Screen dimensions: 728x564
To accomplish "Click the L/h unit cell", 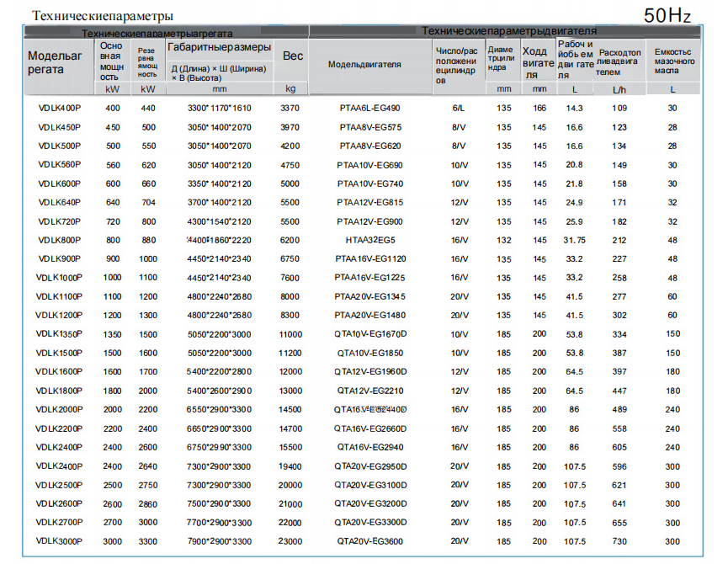I will pos(619,88).
